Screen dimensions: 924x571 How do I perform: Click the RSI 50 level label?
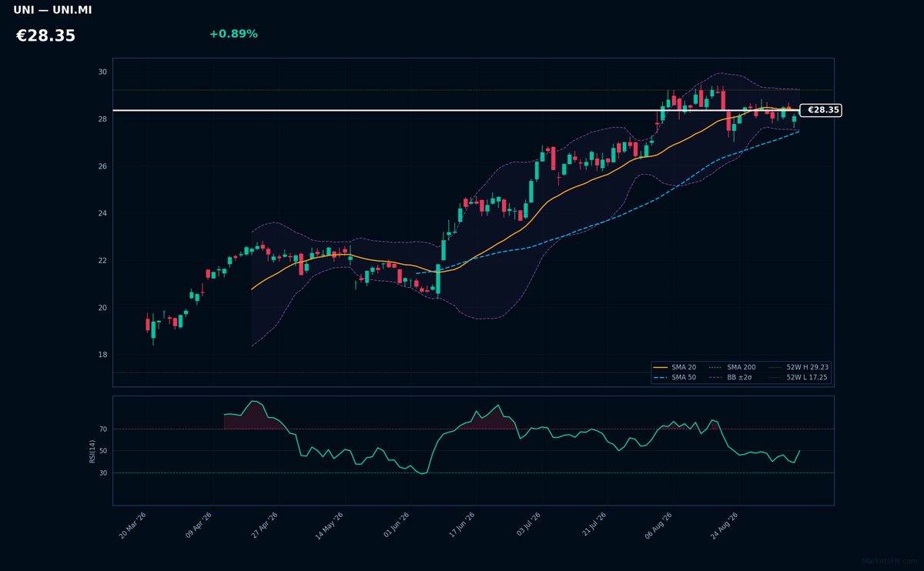point(103,451)
